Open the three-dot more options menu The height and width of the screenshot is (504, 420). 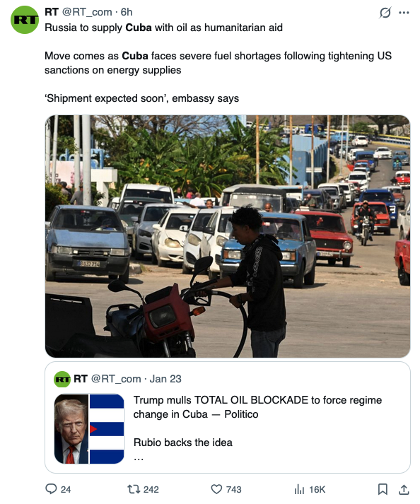coord(404,13)
